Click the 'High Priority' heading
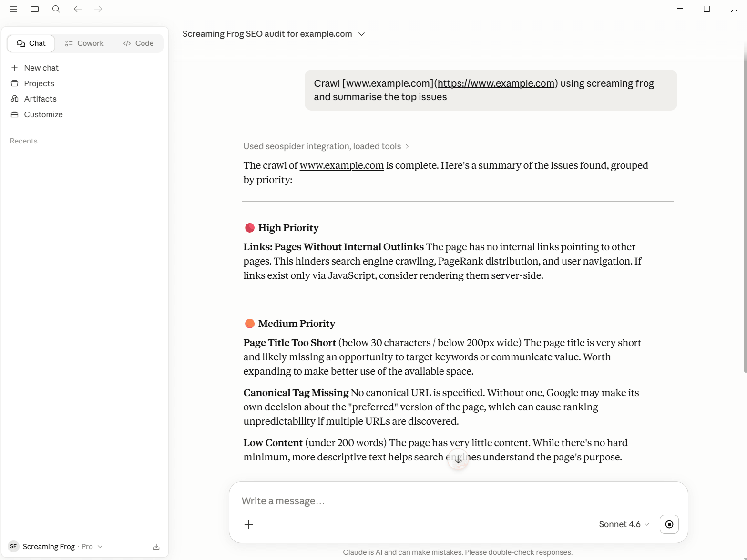 tap(288, 228)
